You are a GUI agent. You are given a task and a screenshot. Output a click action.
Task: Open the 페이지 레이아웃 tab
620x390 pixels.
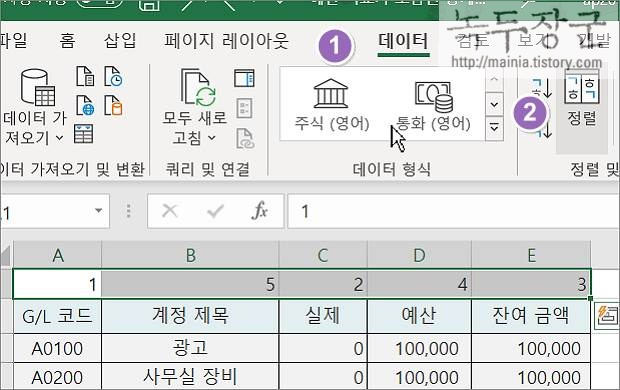[x=227, y=40]
